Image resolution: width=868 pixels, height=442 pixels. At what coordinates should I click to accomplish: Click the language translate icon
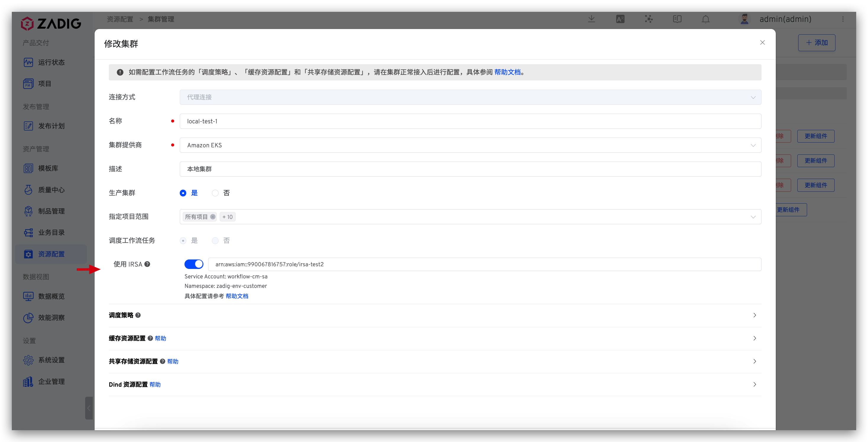(x=620, y=19)
